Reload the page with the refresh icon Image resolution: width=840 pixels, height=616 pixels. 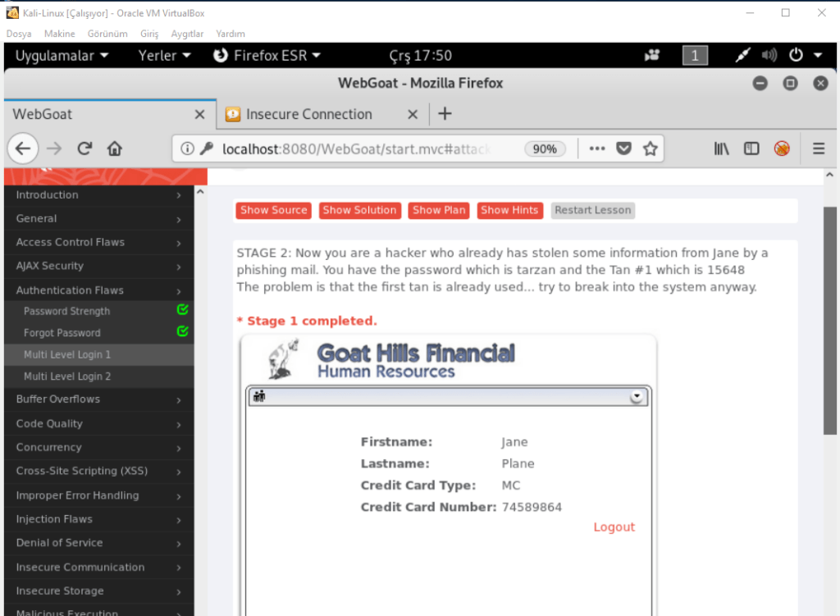click(84, 148)
